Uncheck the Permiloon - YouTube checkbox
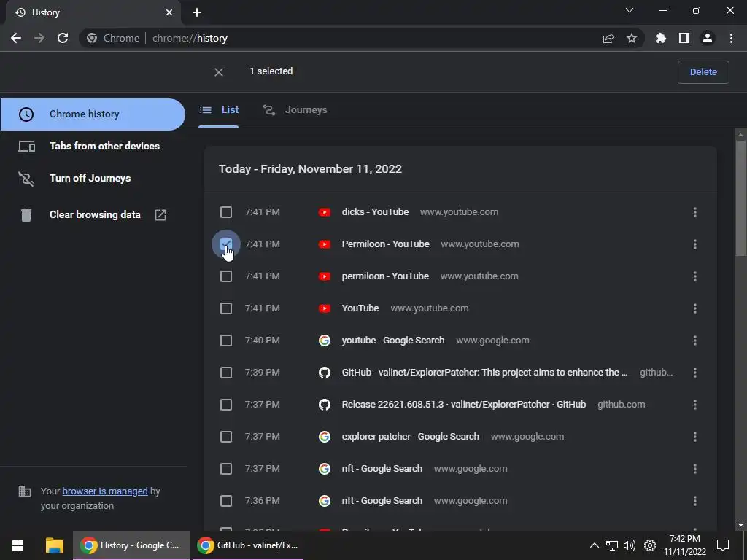Viewport: 747px width, 560px height. (226, 244)
